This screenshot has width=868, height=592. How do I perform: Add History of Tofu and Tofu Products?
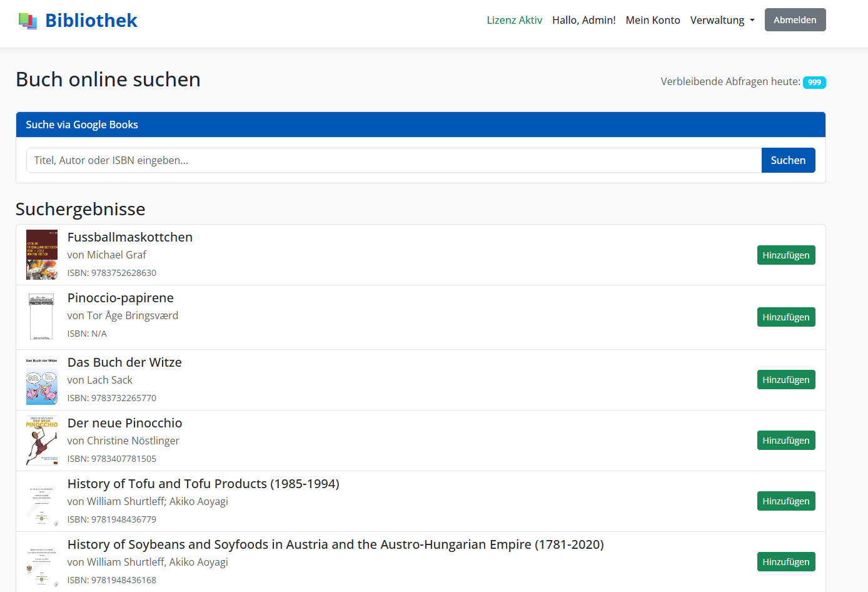(786, 501)
